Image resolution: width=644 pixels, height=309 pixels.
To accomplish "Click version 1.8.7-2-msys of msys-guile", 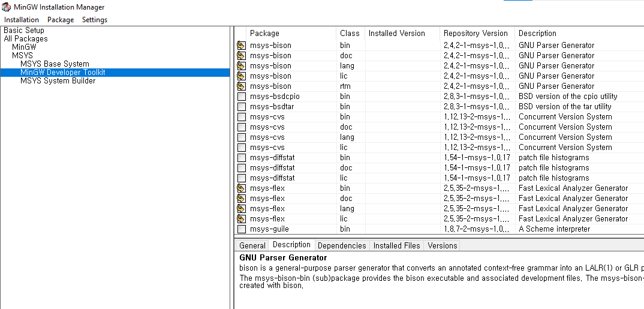I will click(x=477, y=229).
